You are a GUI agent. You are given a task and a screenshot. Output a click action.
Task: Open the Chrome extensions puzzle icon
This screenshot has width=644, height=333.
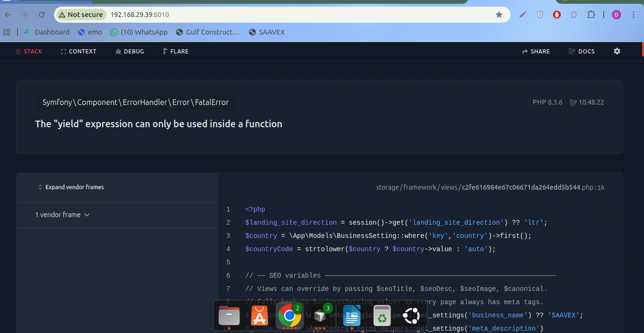590,15
